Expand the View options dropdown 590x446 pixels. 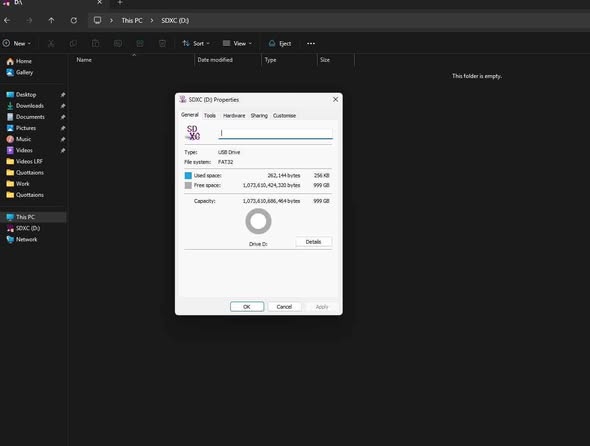click(x=237, y=44)
